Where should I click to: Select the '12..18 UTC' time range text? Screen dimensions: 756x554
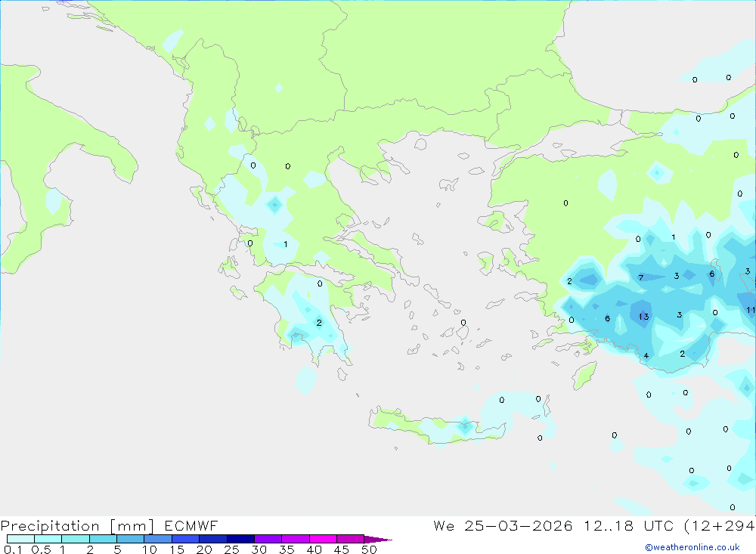pyautogui.click(x=628, y=526)
